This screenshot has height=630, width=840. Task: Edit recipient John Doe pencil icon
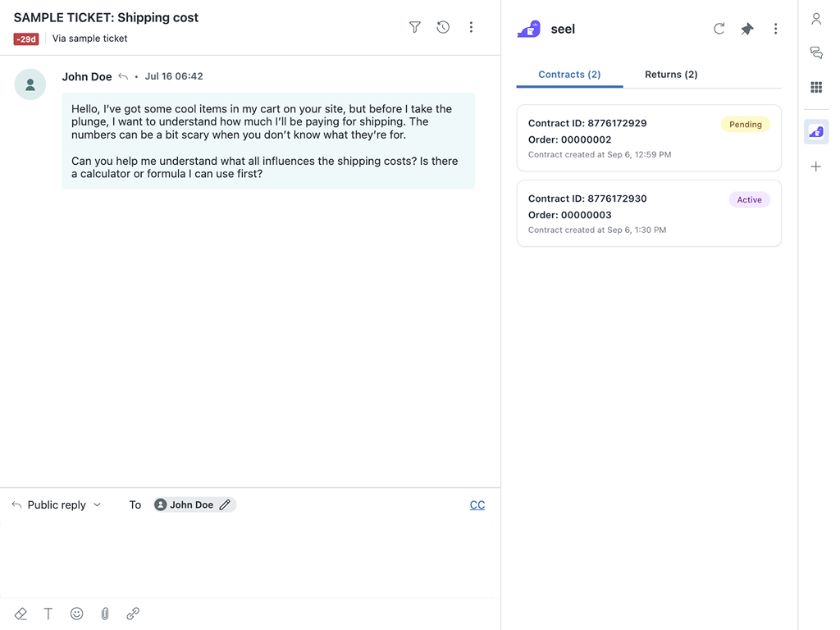225,505
